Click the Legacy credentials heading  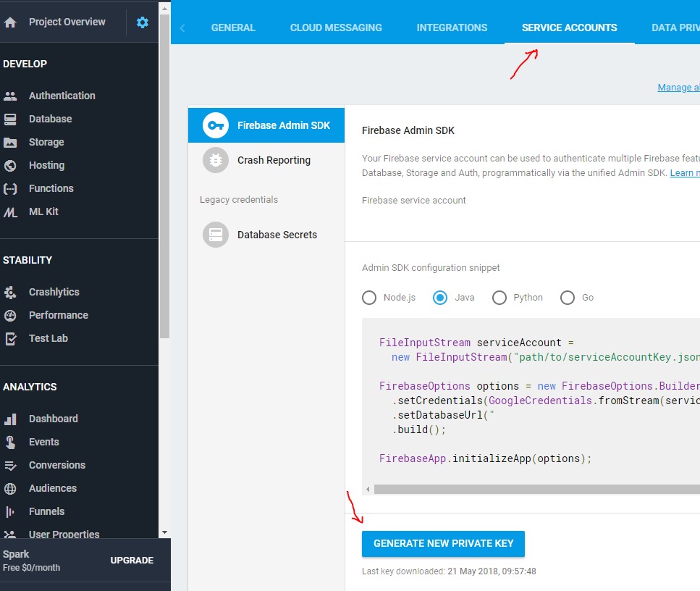(x=239, y=200)
